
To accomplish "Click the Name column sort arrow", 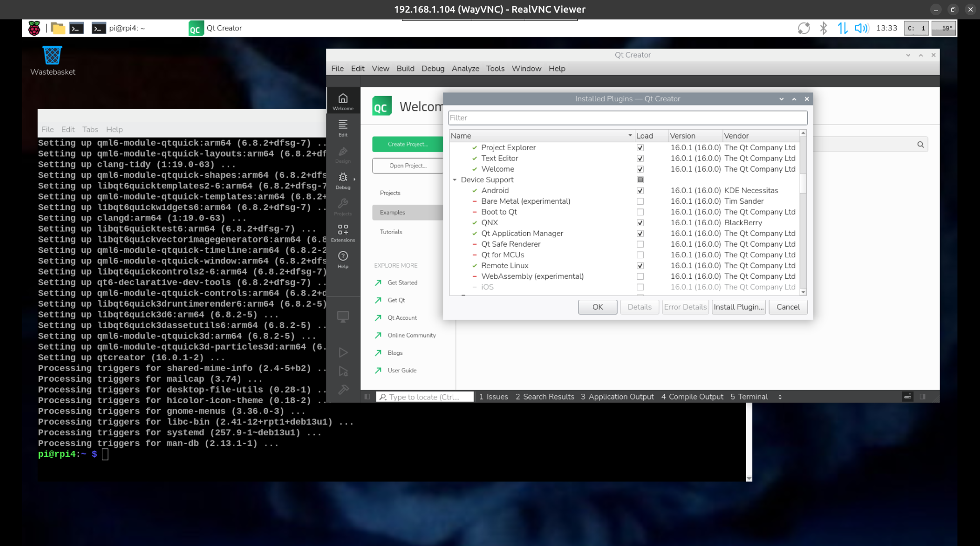I will point(630,135).
